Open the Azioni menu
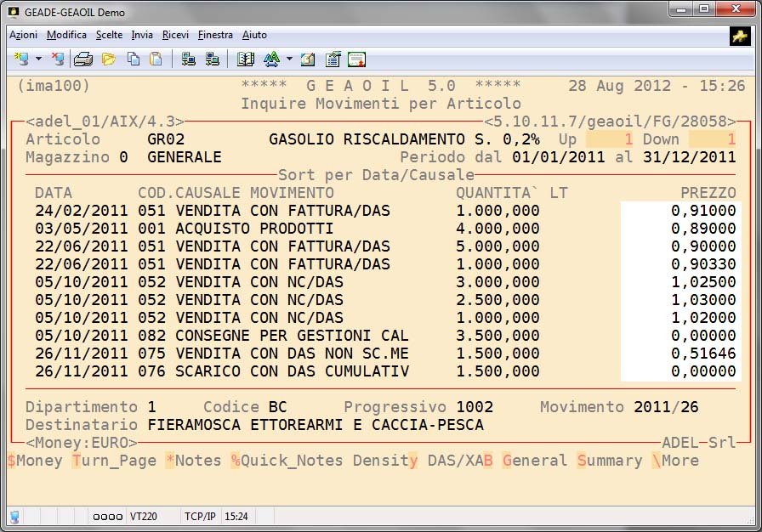Image resolution: width=762 pixels, height=532 pixels. [x=23, y=35]
